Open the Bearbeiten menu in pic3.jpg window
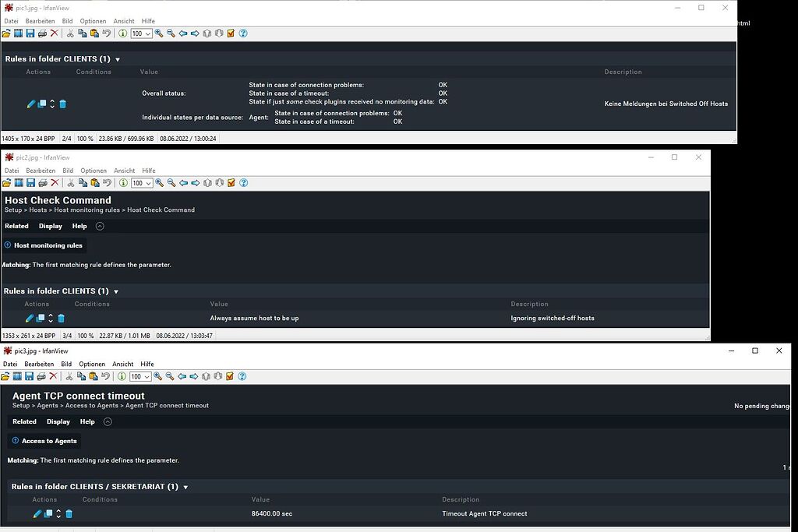798x532 pixels. (39, 364)
